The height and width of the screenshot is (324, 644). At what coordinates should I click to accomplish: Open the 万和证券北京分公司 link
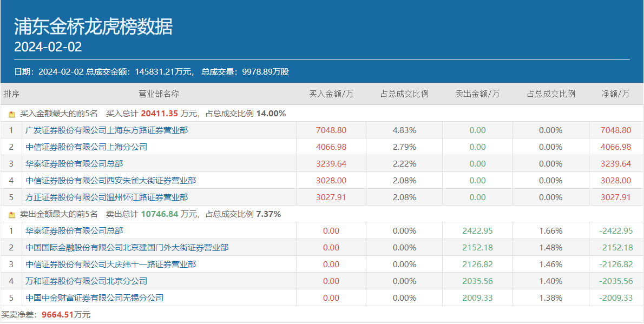pos(86,281)
